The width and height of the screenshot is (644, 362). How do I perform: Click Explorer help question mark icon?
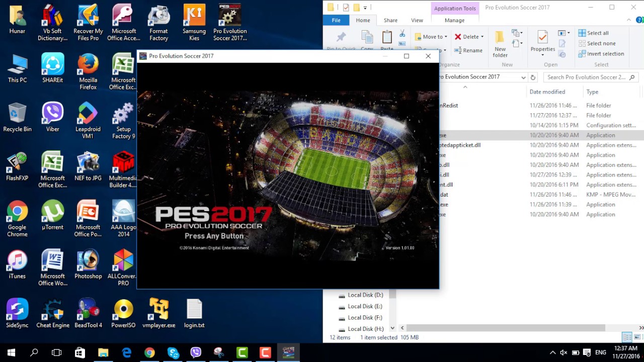[639, 20]
